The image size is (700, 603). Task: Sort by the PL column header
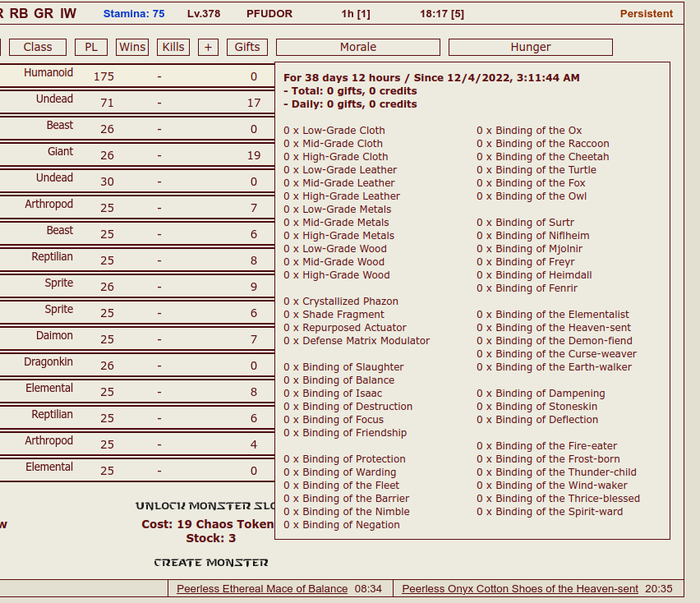point(91,47)
